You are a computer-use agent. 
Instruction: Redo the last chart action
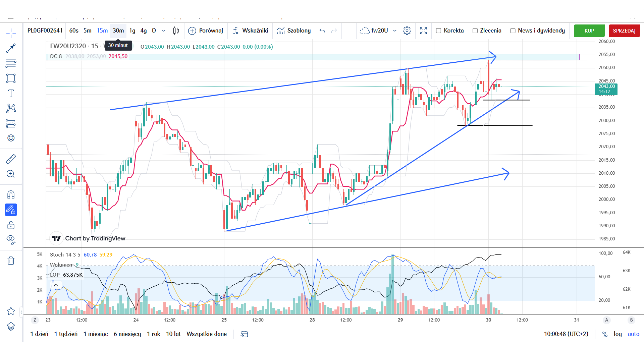334,31
